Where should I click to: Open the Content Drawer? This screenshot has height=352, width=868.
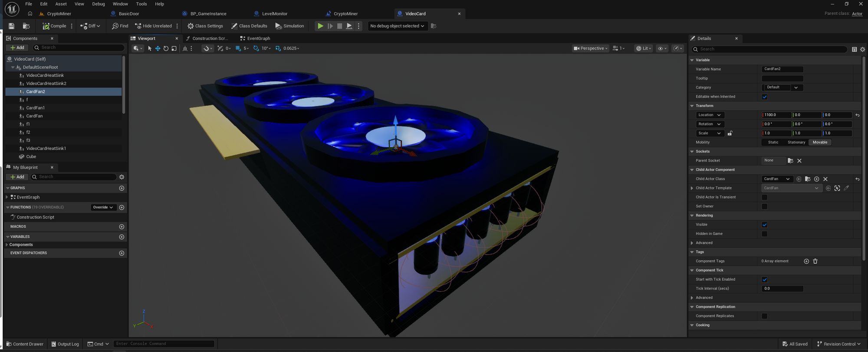pyautogui.click(x=25, y=344)
